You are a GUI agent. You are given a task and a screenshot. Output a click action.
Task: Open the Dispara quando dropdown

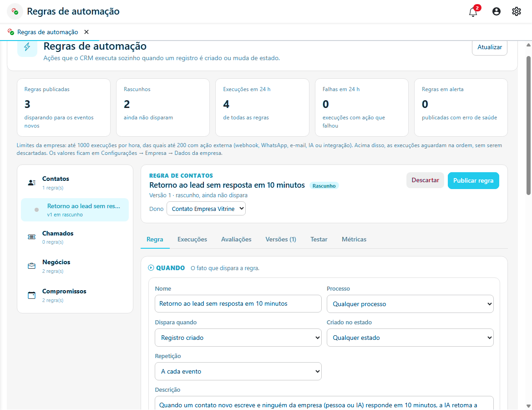pos(238,338)
